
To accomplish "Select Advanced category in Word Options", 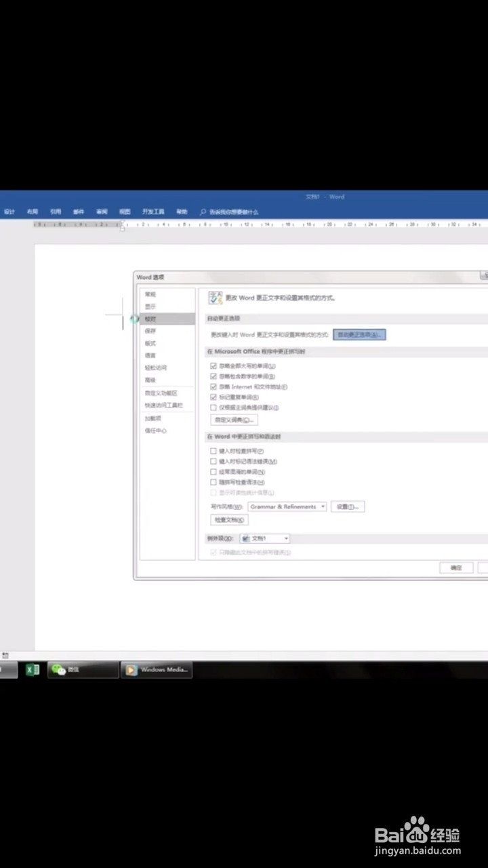I will 167,380.
